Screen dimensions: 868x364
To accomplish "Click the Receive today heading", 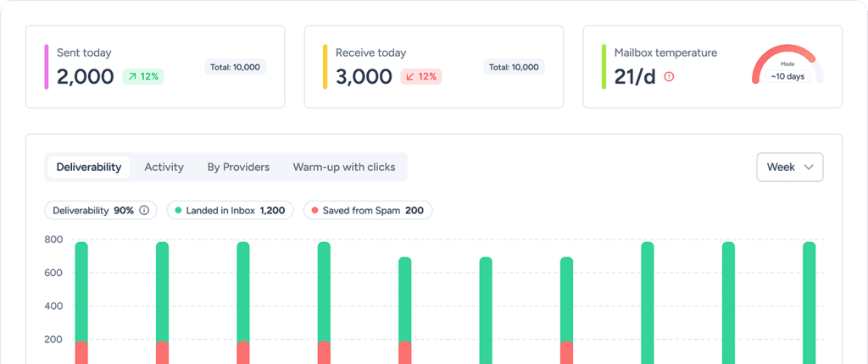I will coord(371,53).
